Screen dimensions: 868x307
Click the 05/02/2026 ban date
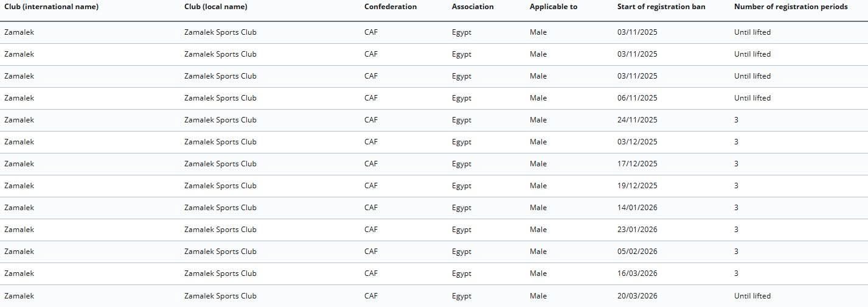pyautogui.click(x=637, y=252)
